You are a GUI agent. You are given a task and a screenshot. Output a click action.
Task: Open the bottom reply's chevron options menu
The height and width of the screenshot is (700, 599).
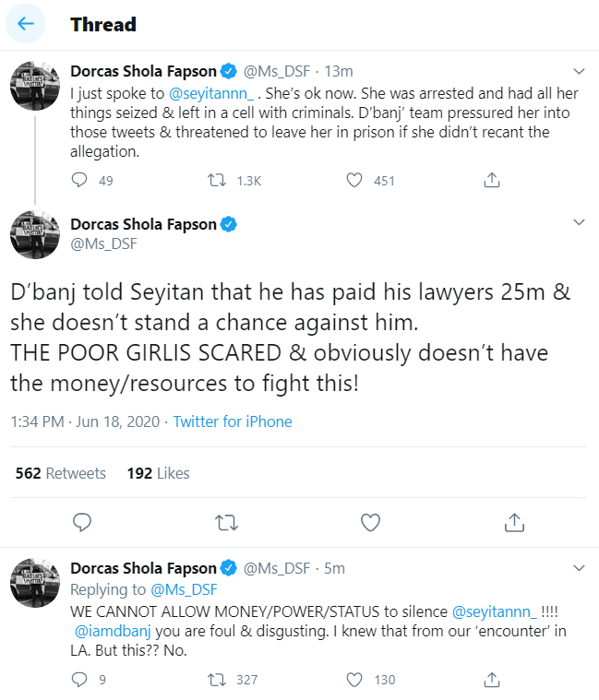[579, 568]
